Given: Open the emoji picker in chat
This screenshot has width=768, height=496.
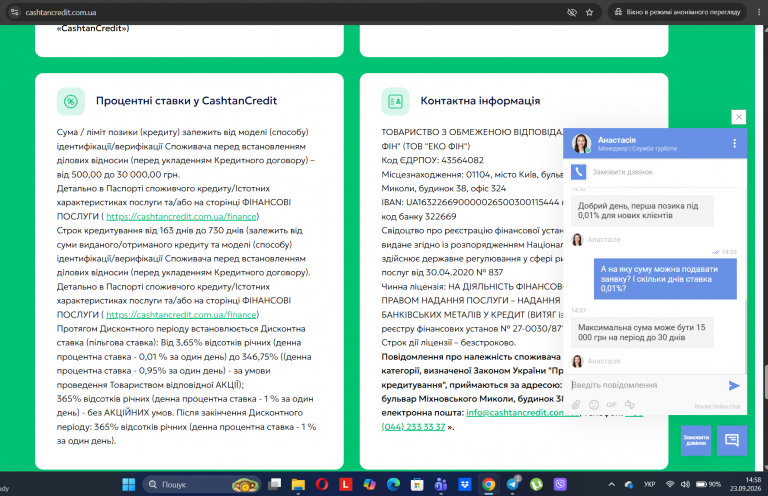Looking at the screenshot, I should click(x=594, y=405).
